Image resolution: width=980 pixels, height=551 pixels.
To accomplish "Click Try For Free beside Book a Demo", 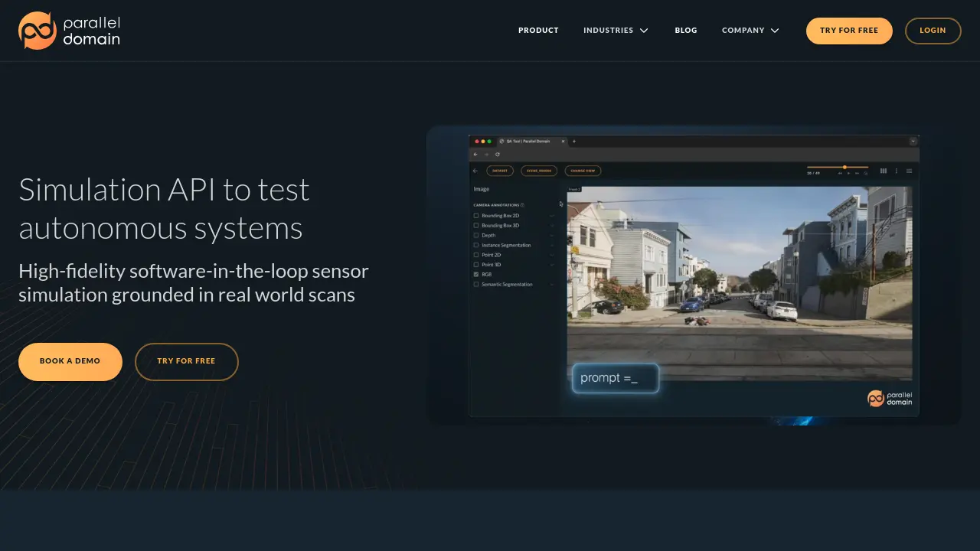I will (x=187, y=362).
